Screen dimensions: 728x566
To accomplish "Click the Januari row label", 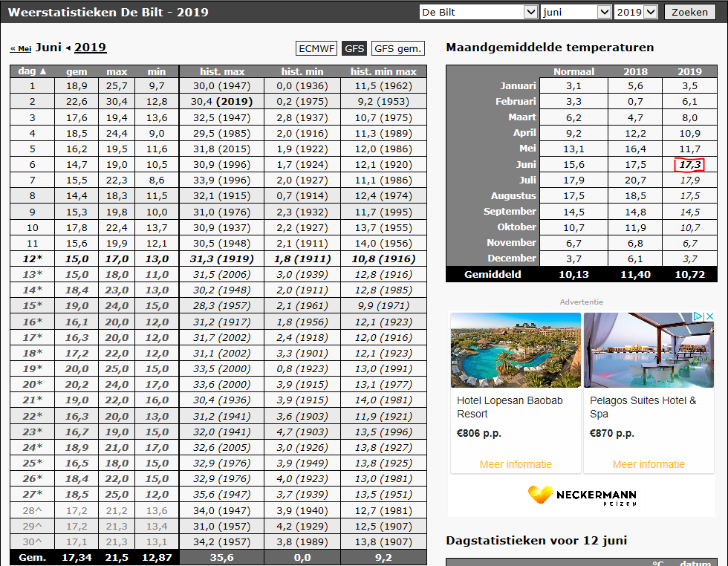I will coord(518,85).
